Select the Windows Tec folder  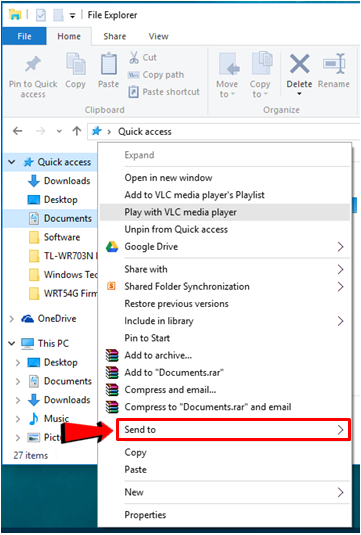(70, 274)
